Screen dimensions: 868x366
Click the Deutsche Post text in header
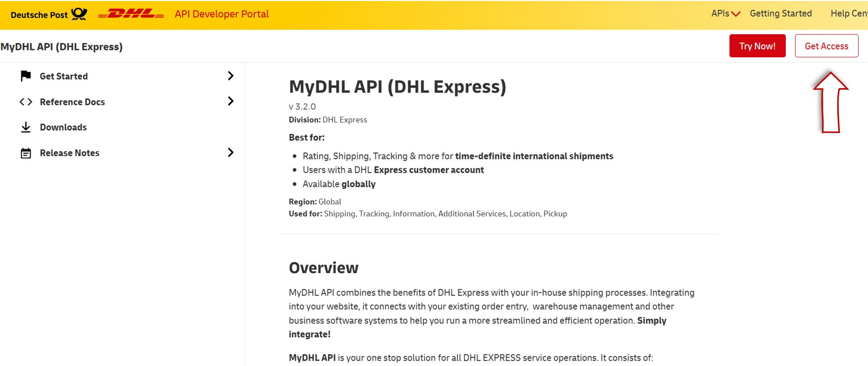[x=39, y=15]
